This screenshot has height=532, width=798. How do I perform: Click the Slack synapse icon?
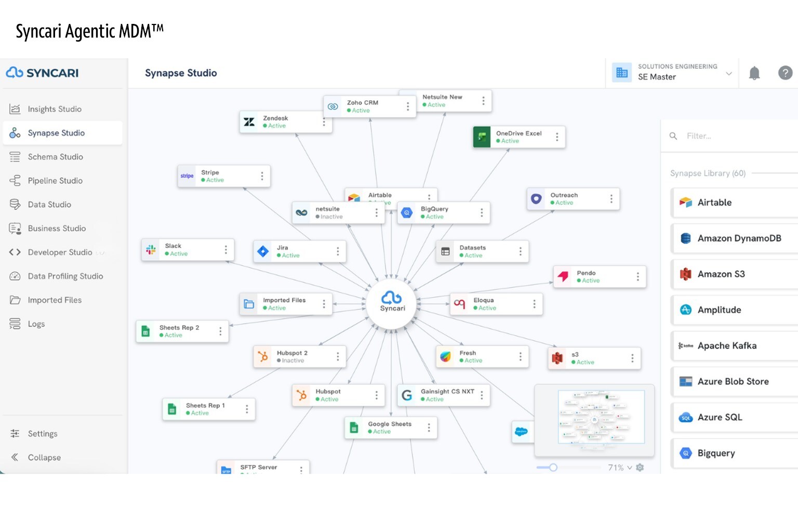pyautogui.click(x=151, y=250)
